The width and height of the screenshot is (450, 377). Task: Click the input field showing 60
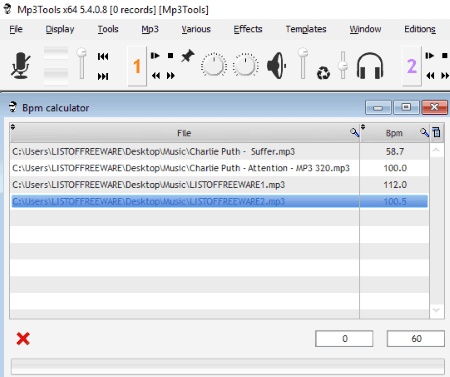pyautogui.click(x=416, y=339)
